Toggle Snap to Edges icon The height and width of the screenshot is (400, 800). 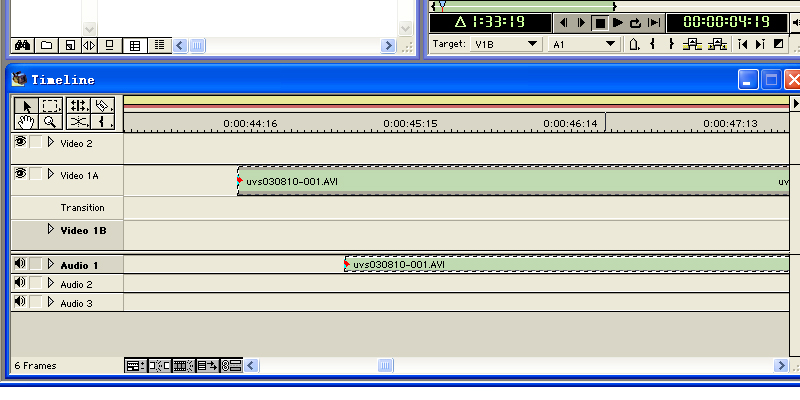pyautogui.click(x=160, y=365)
